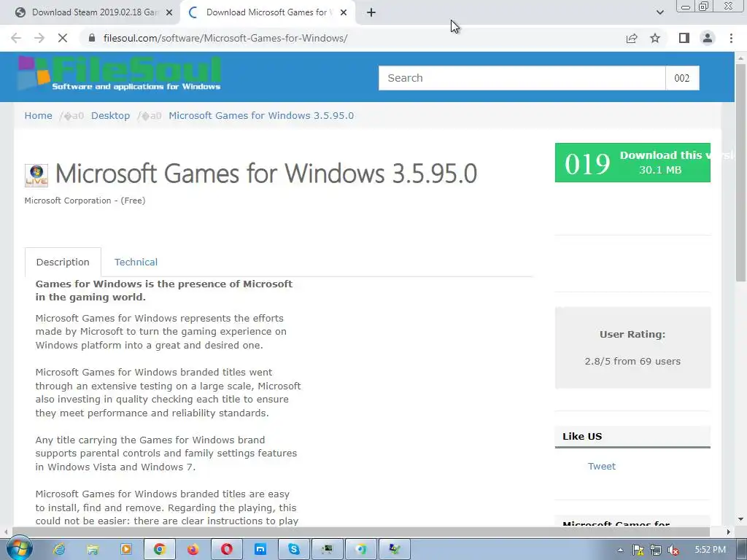Focus the FileSoul Search field
747x560 pixels.
coord(522,78)
